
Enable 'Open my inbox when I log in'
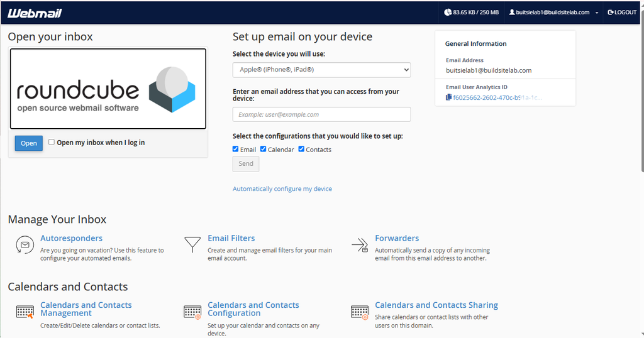point(52,142)
